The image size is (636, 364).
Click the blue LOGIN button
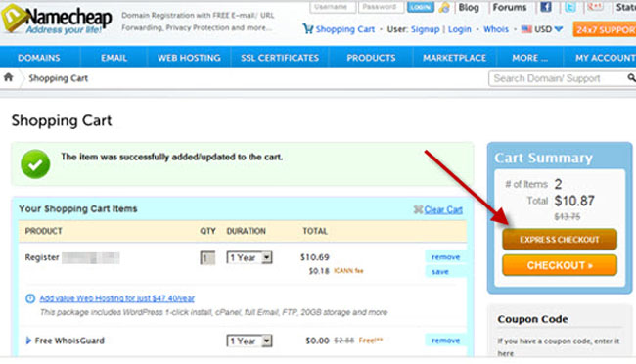[420, 7]
